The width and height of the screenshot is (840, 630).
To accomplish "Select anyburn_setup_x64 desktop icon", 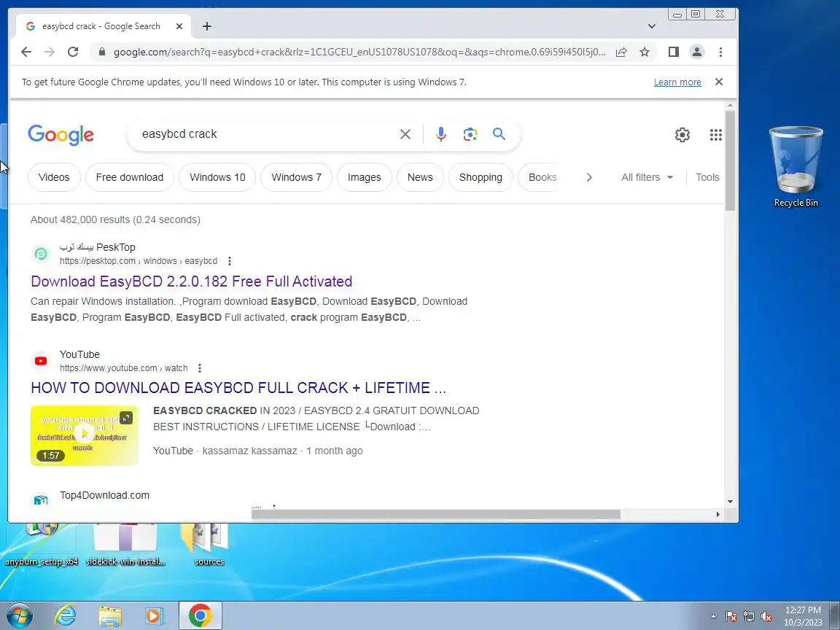I will click(x=42, y=544).
